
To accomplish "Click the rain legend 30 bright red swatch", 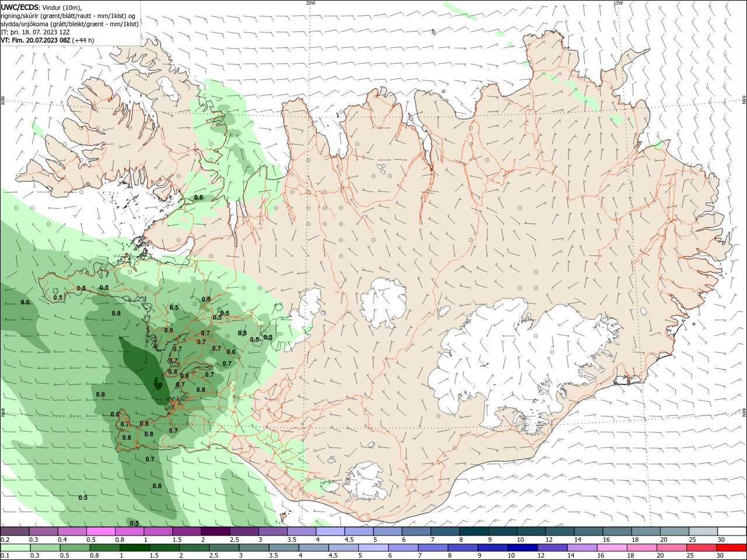I will point(731,548).
